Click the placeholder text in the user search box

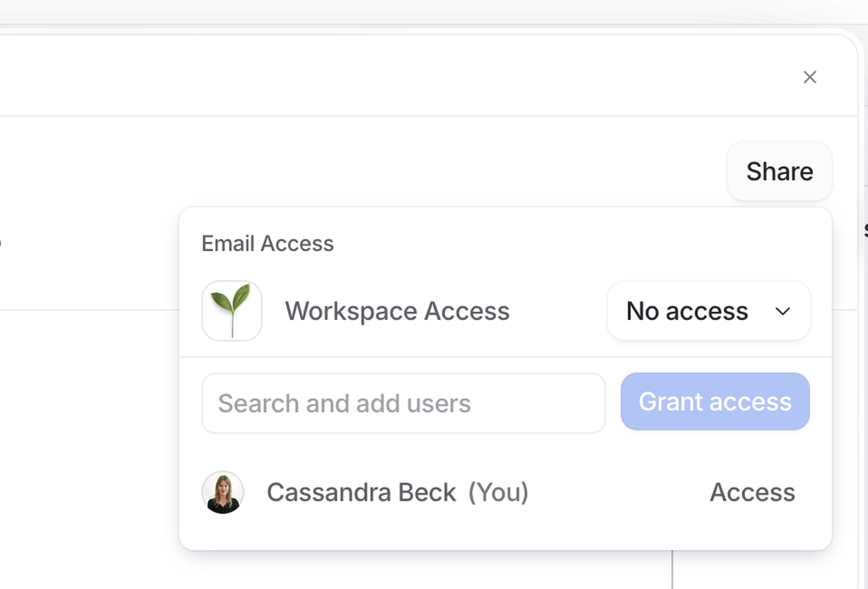[344, 403]
